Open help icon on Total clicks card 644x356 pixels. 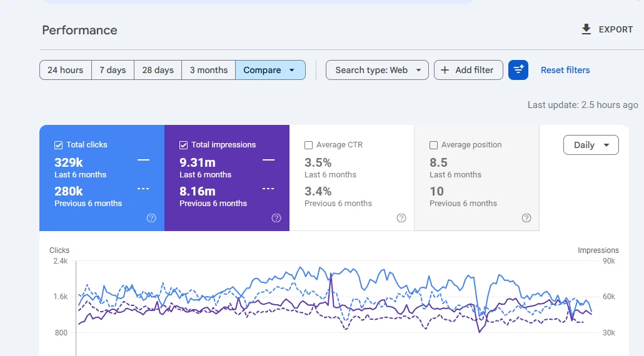pos(151,218)
